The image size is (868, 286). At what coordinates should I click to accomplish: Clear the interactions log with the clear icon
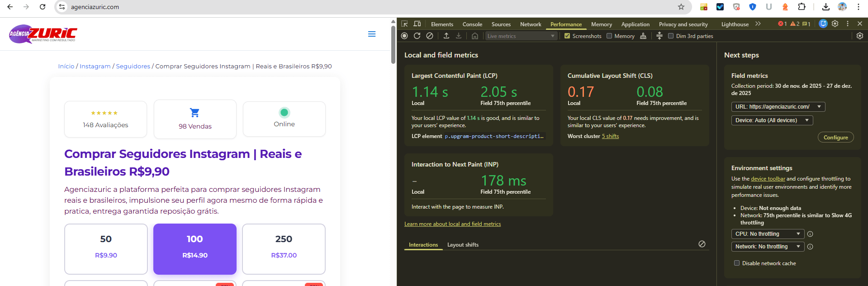coord(702,244)
